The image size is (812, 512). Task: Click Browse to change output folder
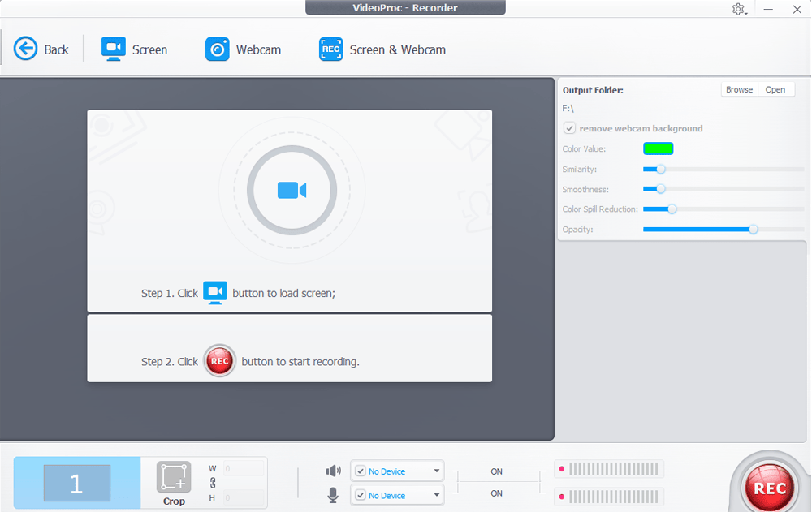[738, 89]
